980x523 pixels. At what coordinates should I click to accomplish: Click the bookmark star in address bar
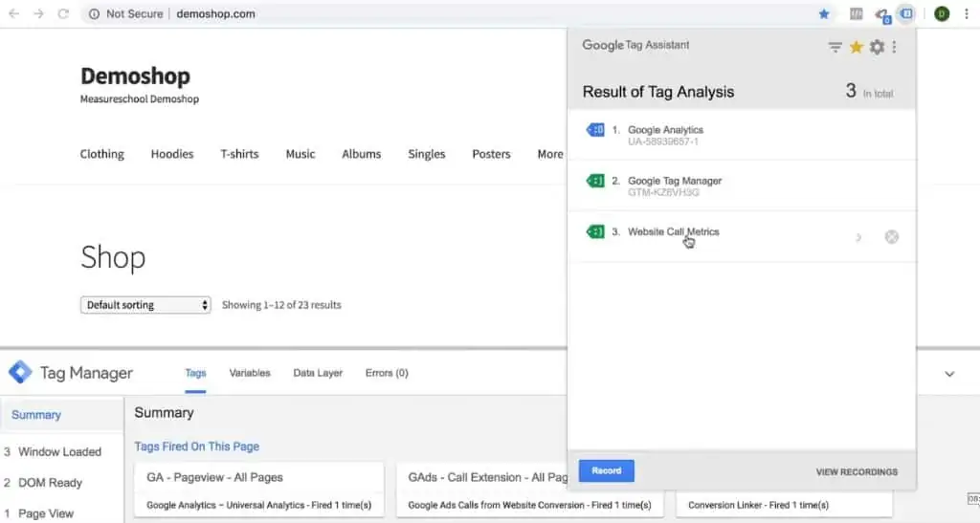point(824,13)
